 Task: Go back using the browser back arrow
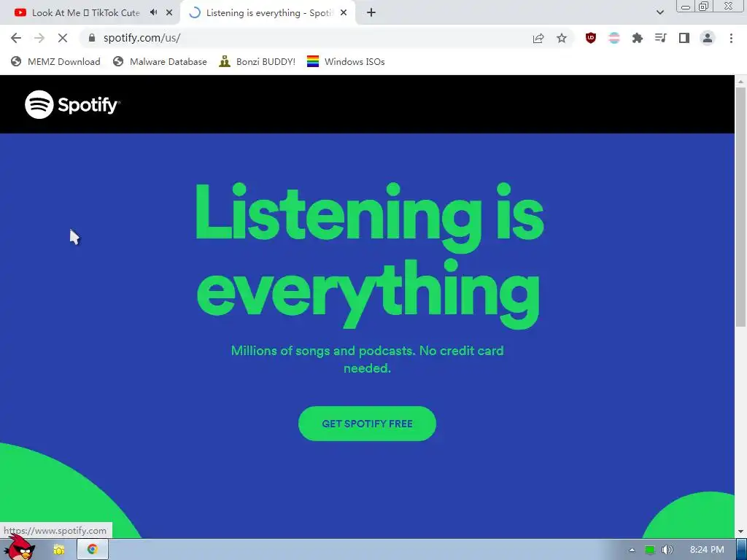(x=16, y=38)
